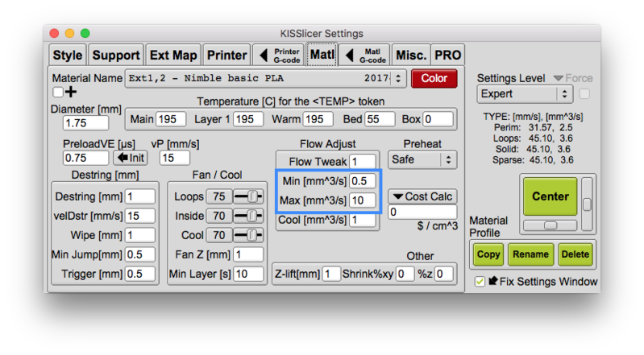Click the Init arrow button for PreloadVE
The height and width of the screenshot is (355, 644).
(131, 158)
